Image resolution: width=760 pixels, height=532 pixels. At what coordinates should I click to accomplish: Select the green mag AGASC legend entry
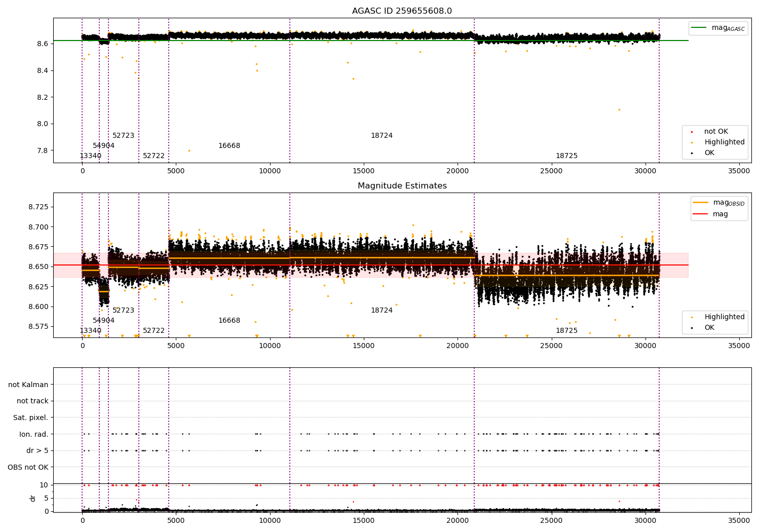(717, 28)
